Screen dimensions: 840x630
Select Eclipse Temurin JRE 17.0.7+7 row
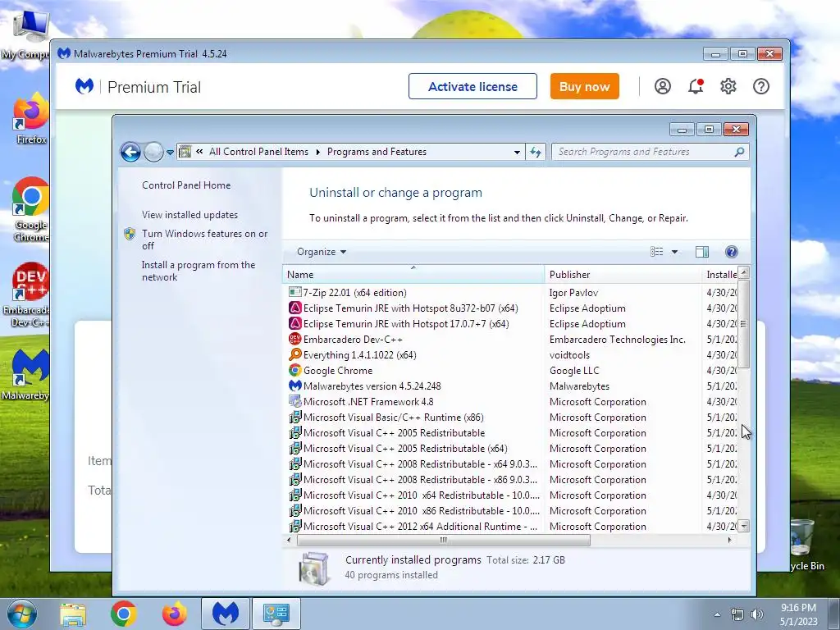pyautogui.click(x=512, y=323)
